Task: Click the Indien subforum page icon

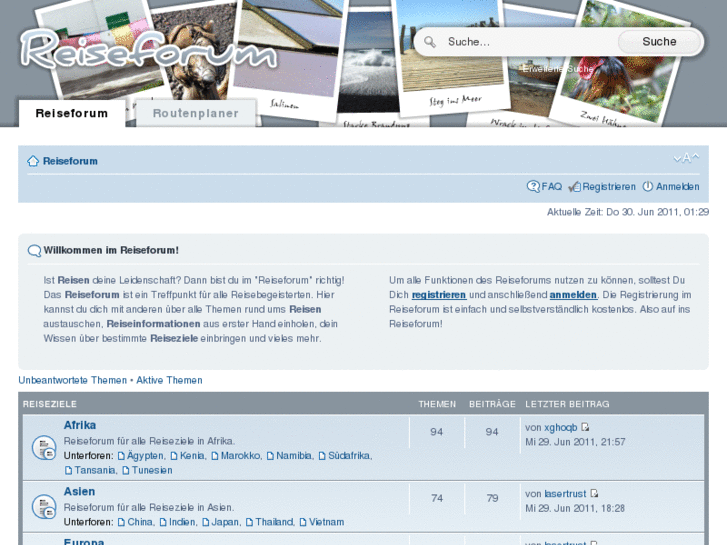Action: click(163, 522)
